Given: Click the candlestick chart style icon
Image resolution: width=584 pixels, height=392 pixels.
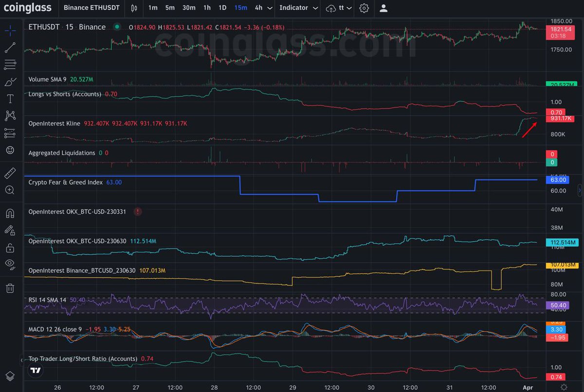Looking at the screenshot, I should (x=134, y=8).
